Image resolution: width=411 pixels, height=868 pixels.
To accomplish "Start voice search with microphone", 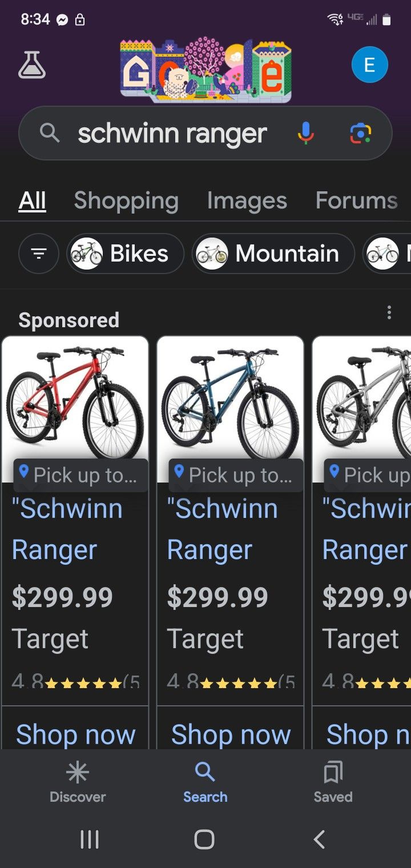I will 305,133.
